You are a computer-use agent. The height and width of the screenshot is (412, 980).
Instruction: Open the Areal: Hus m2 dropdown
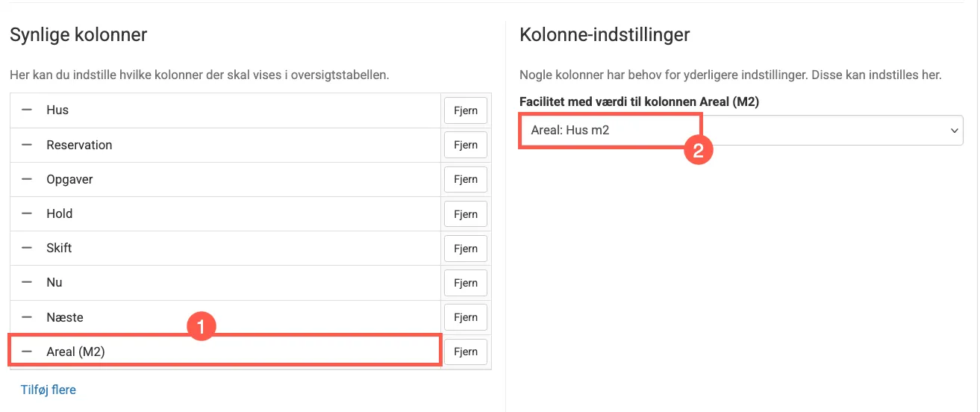pyautogui.click(x=740, y=130)
